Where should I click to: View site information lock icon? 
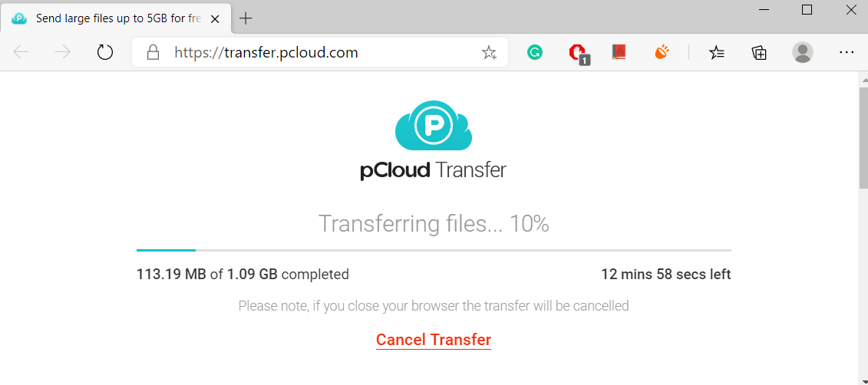pyautogui.click(x=152, y=53)
